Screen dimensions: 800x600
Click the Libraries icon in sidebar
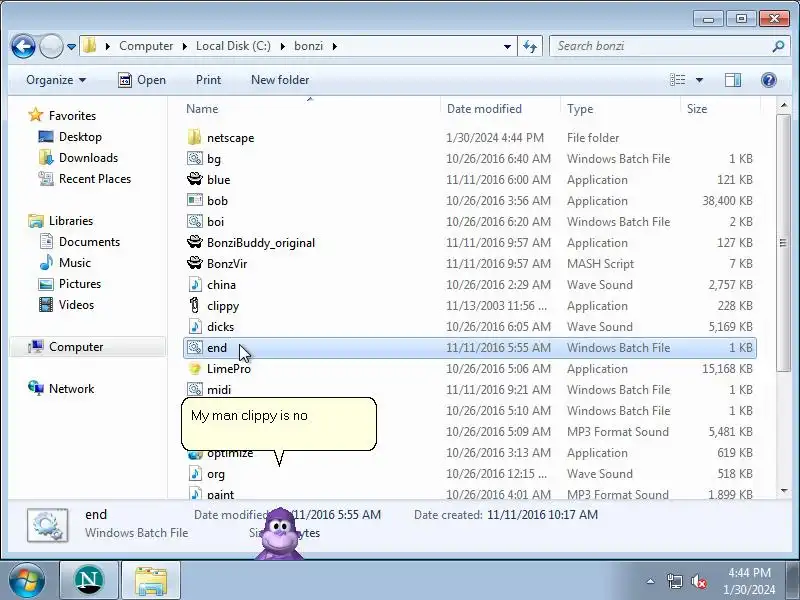[36, 220]
